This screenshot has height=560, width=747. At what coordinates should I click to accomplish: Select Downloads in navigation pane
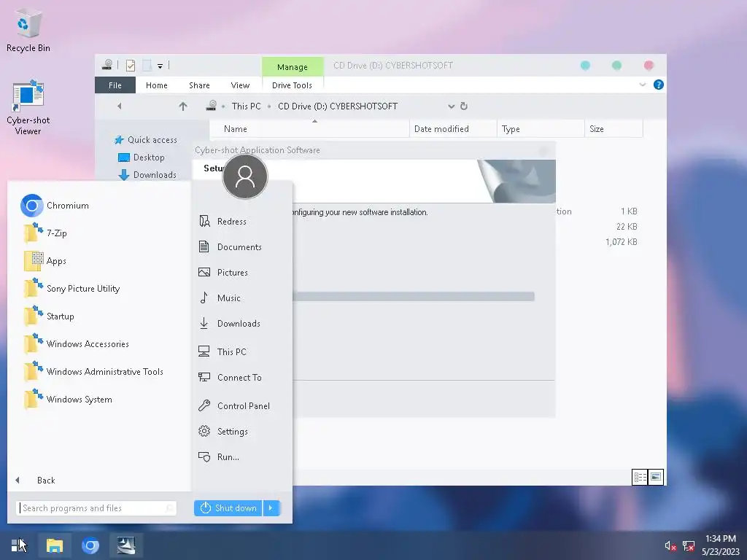pos(147,175)
